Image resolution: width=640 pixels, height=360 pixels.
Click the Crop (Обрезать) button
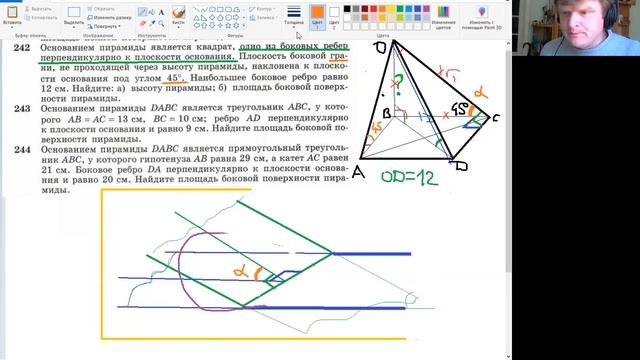101,9
